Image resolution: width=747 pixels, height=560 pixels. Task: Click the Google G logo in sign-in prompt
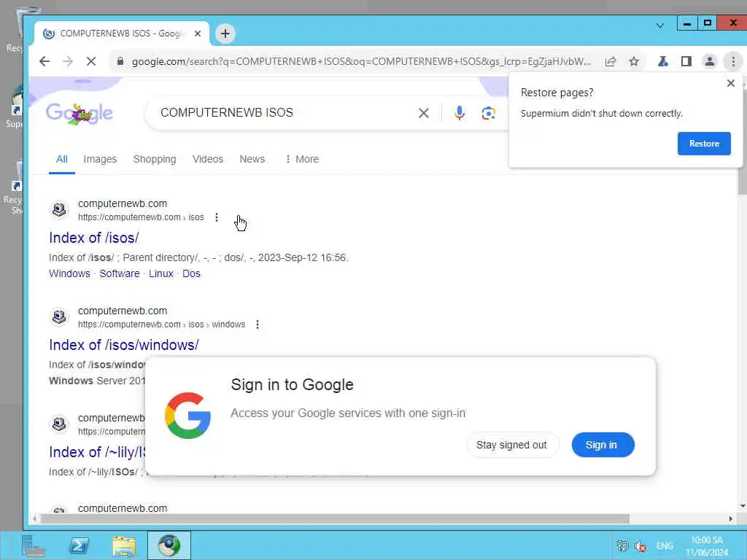click(187, 415)
